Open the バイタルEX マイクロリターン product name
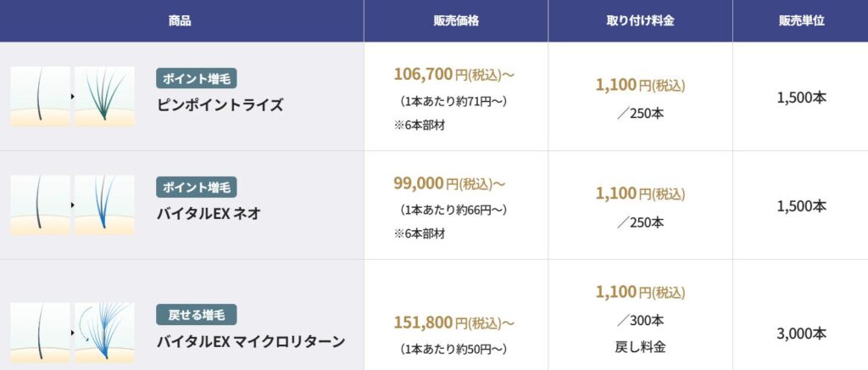The image size is (868, 370). (251, 342)
